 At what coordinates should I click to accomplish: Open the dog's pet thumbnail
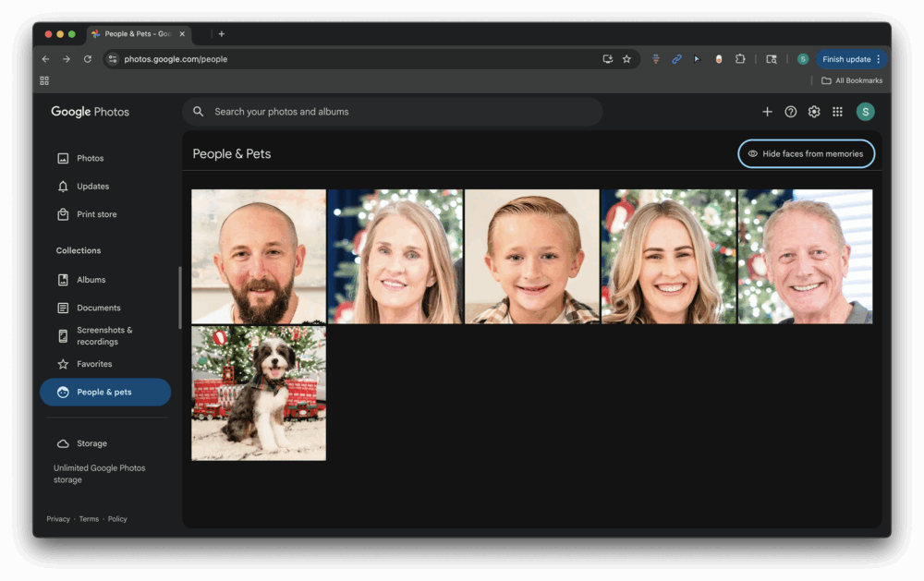click(259, 393)
